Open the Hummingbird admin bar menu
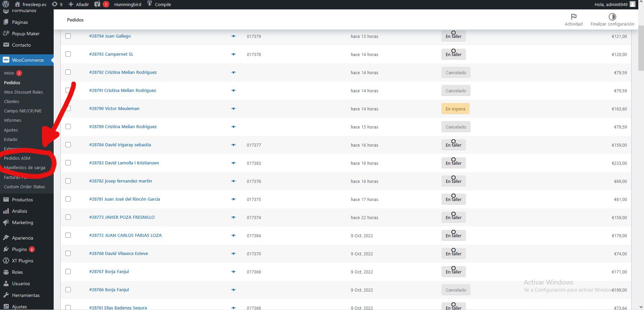 point(127,4)
